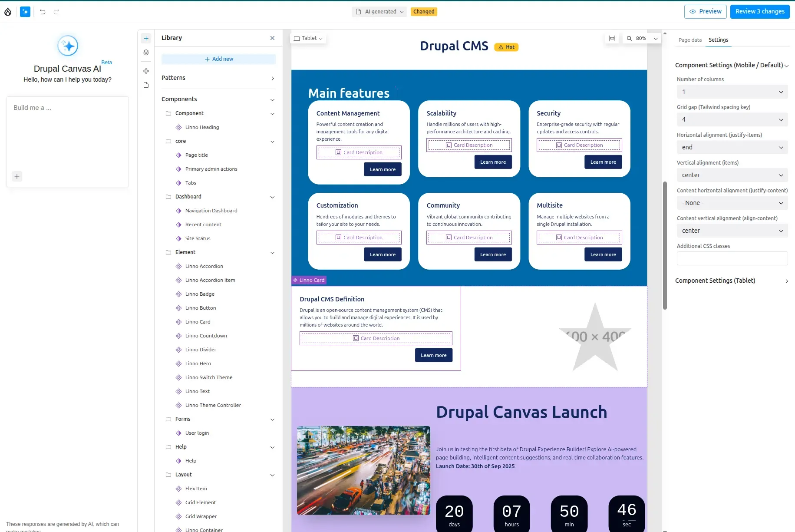Click the plus icon below the chat box

[x=17, y=176]
